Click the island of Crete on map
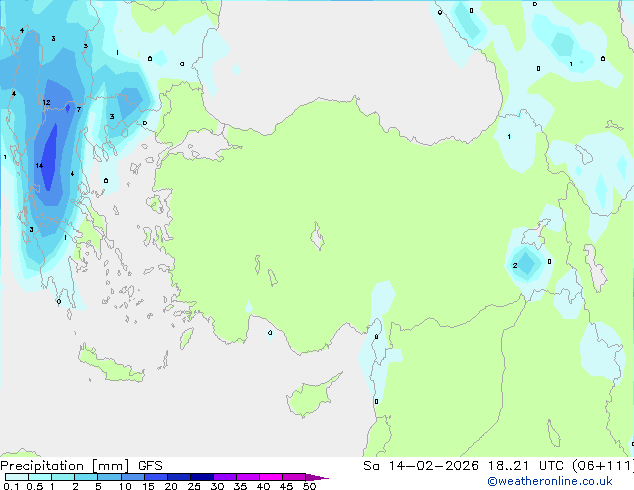This screenshot has width=634, height=490. tap(111, 365)
